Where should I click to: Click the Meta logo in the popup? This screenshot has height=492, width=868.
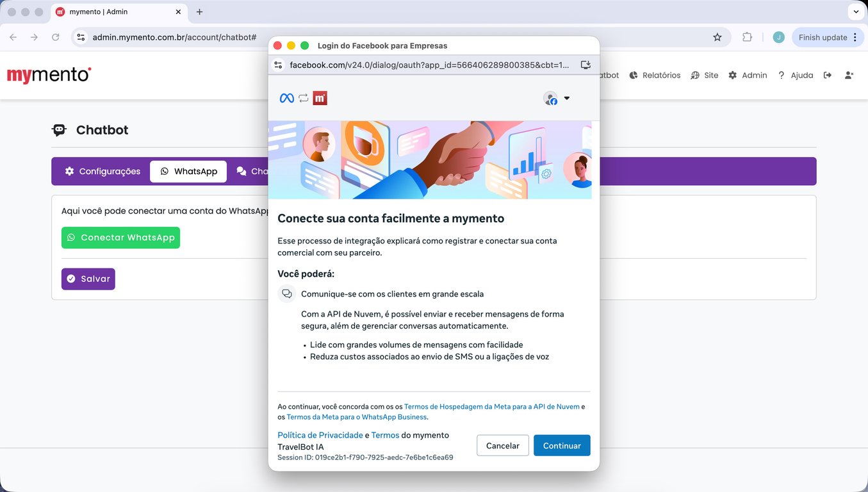(x=287, y=98)
